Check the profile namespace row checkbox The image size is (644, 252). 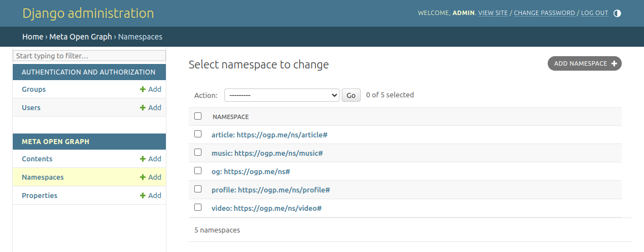point(198,189)
